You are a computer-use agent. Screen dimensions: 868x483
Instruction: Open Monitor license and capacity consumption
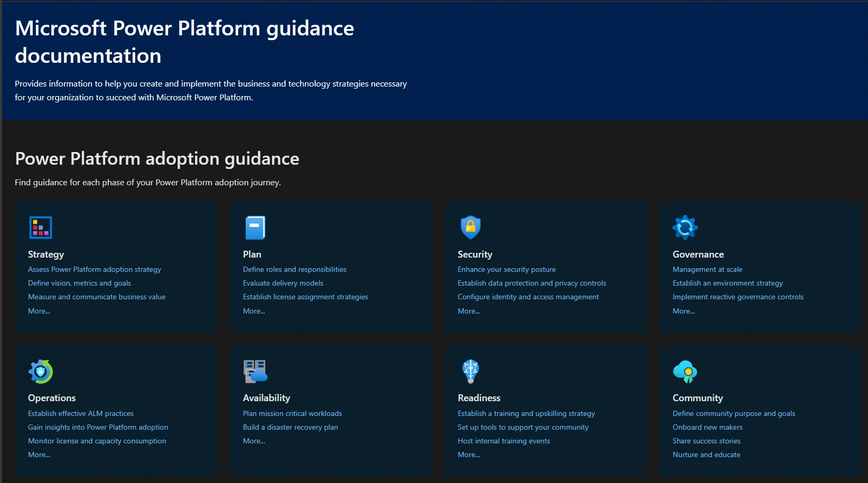click(97, 441)
